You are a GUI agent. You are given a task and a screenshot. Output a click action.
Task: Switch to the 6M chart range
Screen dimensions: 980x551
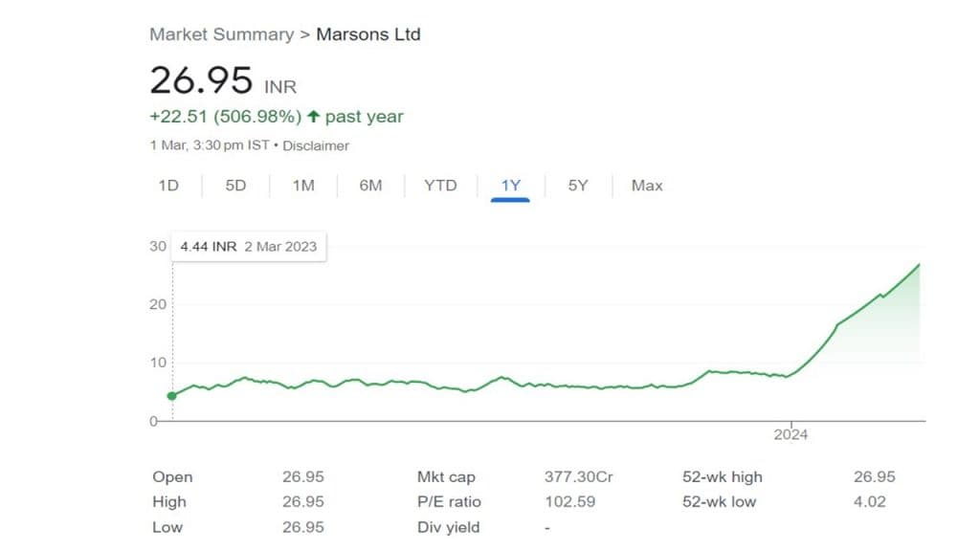(370, 186)
